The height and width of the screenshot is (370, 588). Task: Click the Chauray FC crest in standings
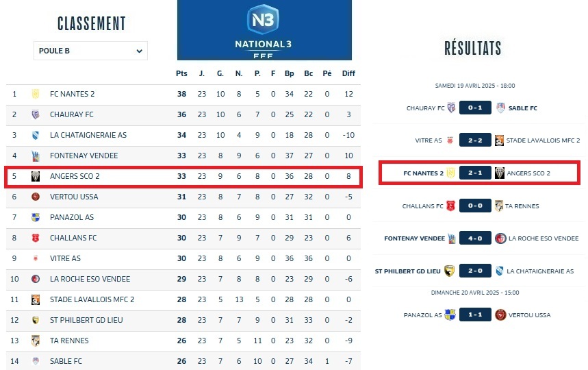[x=36, y=114]
